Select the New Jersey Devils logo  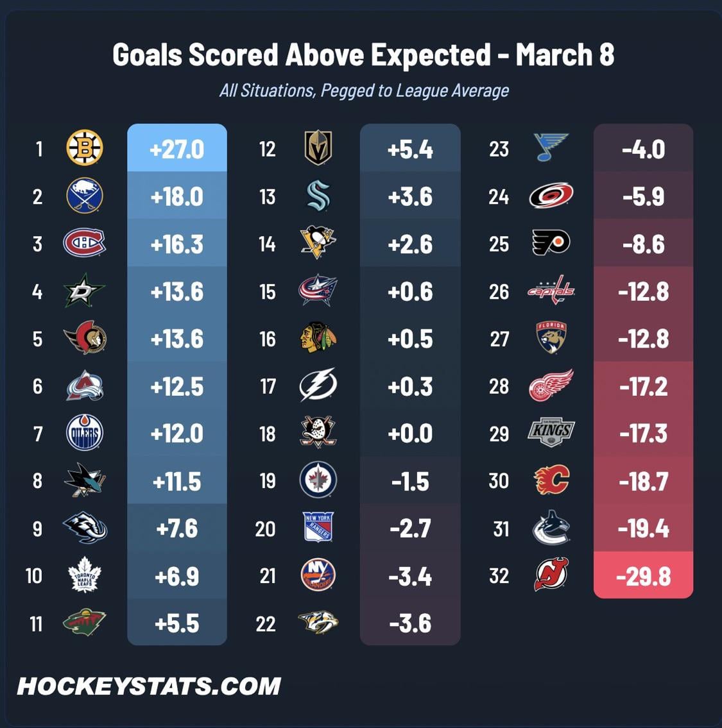[551, 575]
